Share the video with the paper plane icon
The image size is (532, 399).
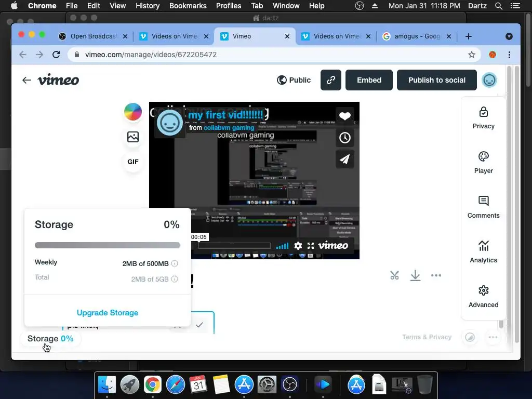point(345,159)
